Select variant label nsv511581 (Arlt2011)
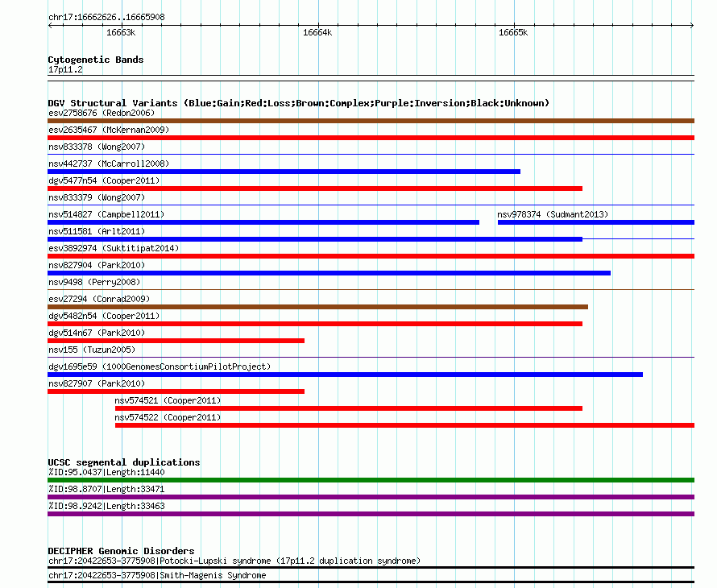This screenshot has width=717, height=588. coord(97,231)
